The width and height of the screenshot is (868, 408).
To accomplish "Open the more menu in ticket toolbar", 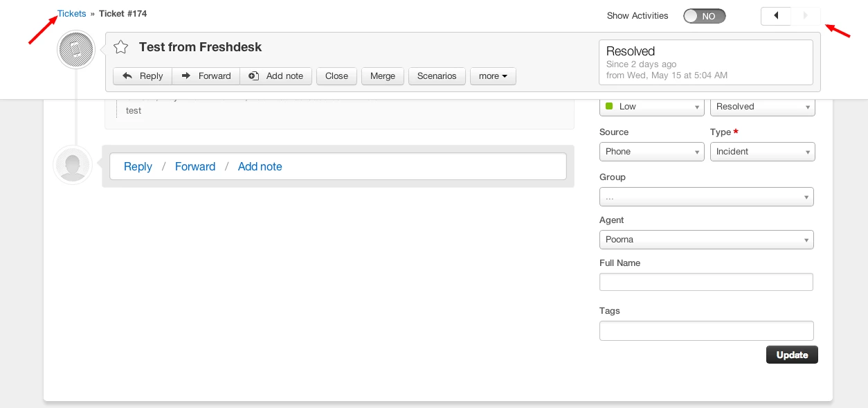I will [x=493, y=76].
